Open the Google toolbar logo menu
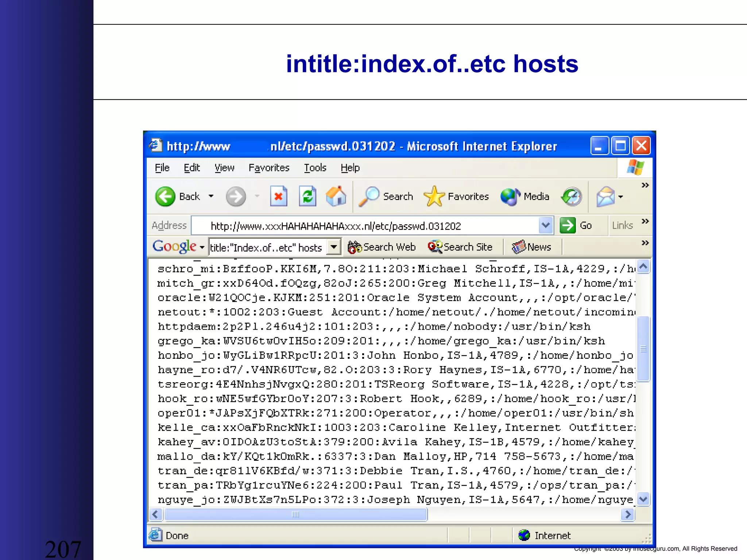747x560 pixels. (x=178, y=247)
